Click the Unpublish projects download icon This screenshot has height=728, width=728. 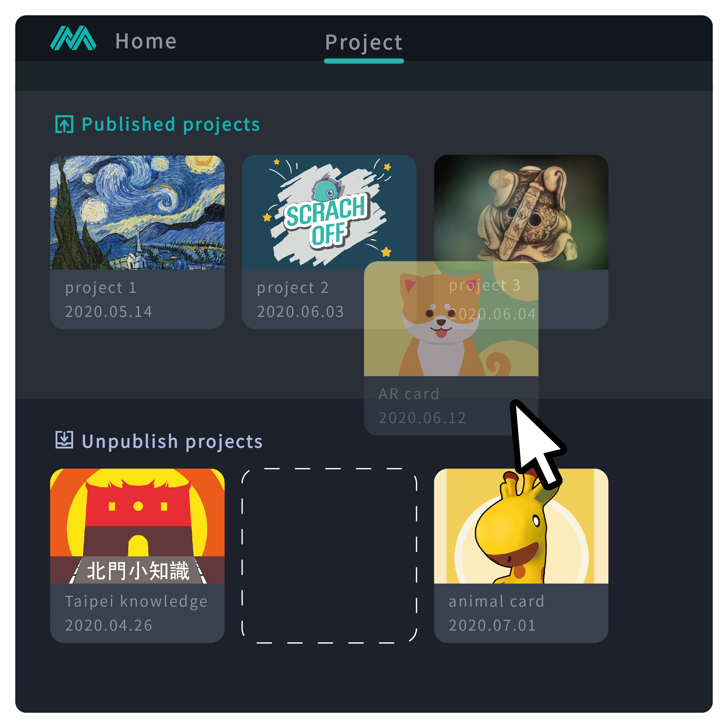click(64, 440)
